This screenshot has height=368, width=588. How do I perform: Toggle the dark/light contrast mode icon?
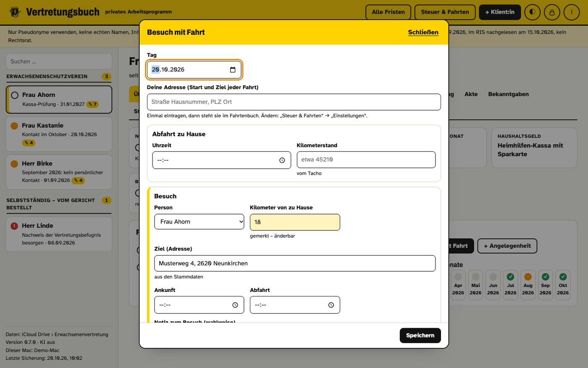pyautogui.click(x=533, y=12)
